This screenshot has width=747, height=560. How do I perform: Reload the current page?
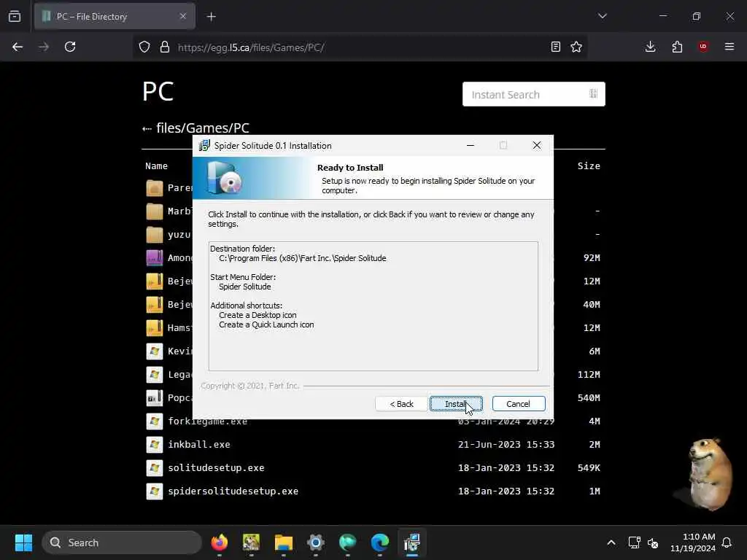70,47
